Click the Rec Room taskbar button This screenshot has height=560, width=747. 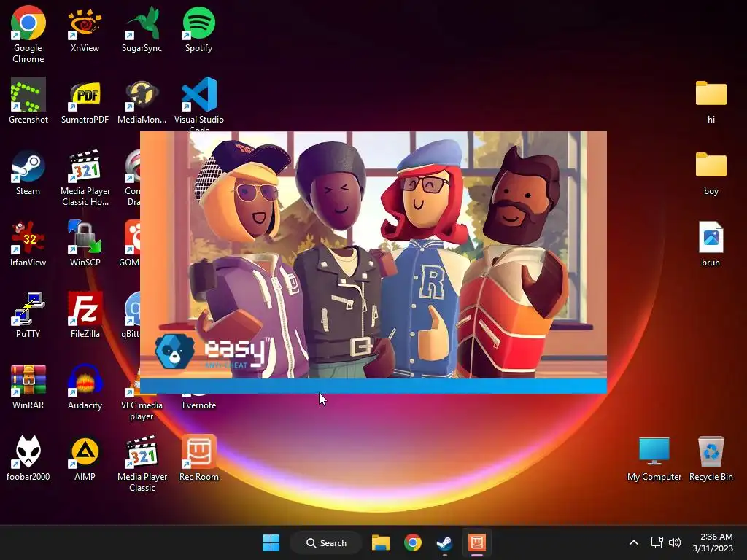point(476,542)
